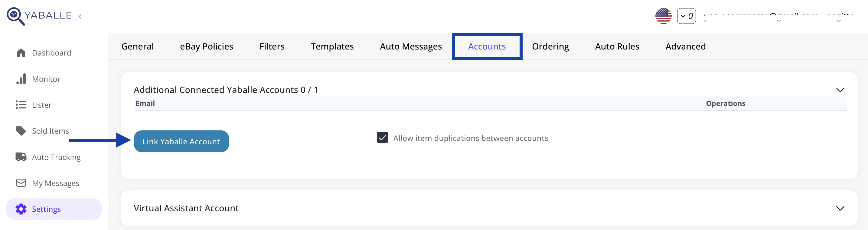Expand the Virtual Assistant Account section chevron
Viewport: 868px width, 230px height.
click(840, 208)
